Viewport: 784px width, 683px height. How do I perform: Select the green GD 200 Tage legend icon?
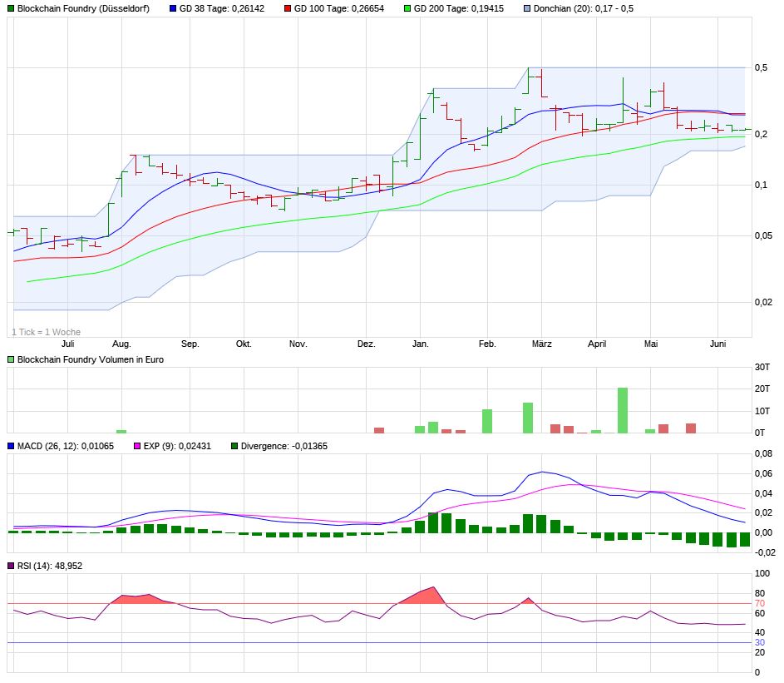[x=407, y=8]
